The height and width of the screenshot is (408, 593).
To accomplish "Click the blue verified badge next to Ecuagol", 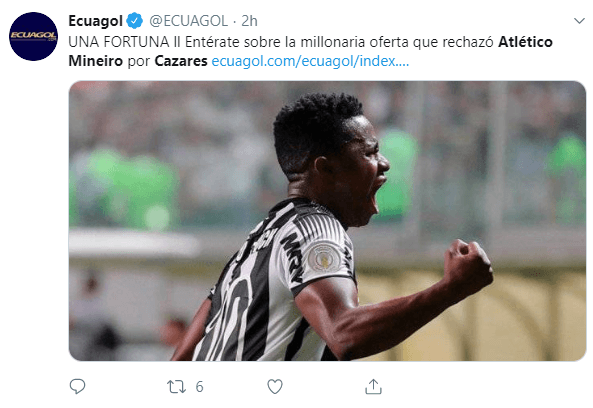I will [x=134, y=21].
